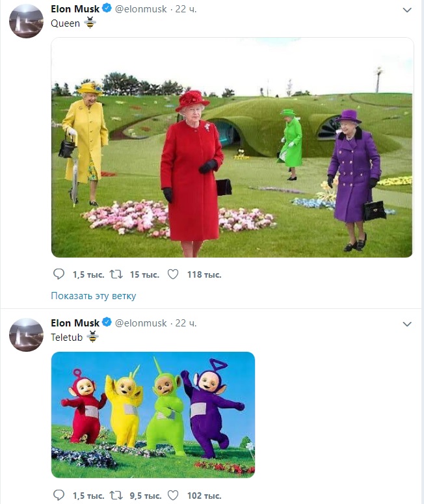Click the Queen tweet text
Image resolution: width=424 pixels, height=504 pixels.
pos(65,23)
